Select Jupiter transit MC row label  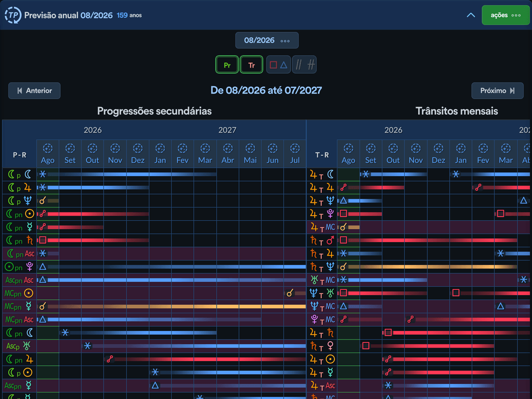[x=322, y=227]
